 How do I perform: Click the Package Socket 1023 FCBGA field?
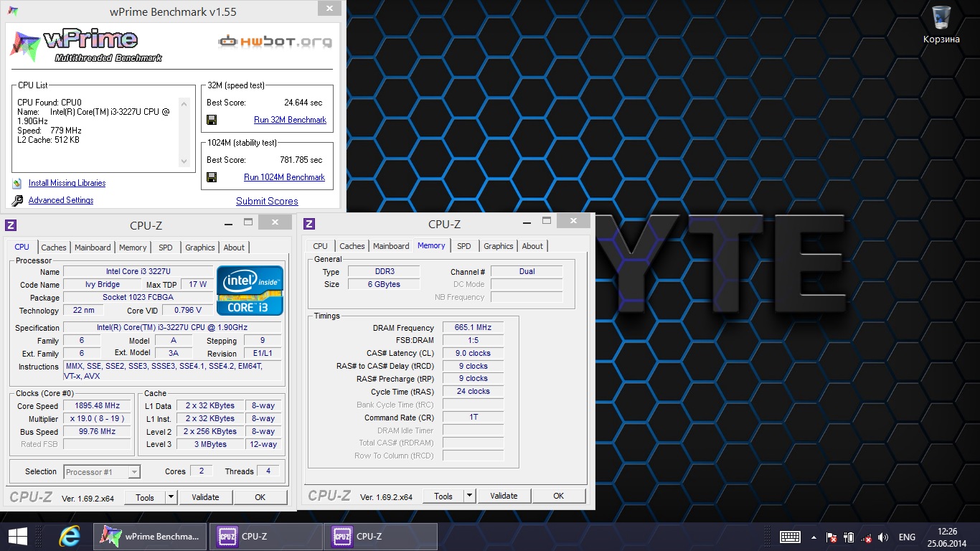point(138,298)
